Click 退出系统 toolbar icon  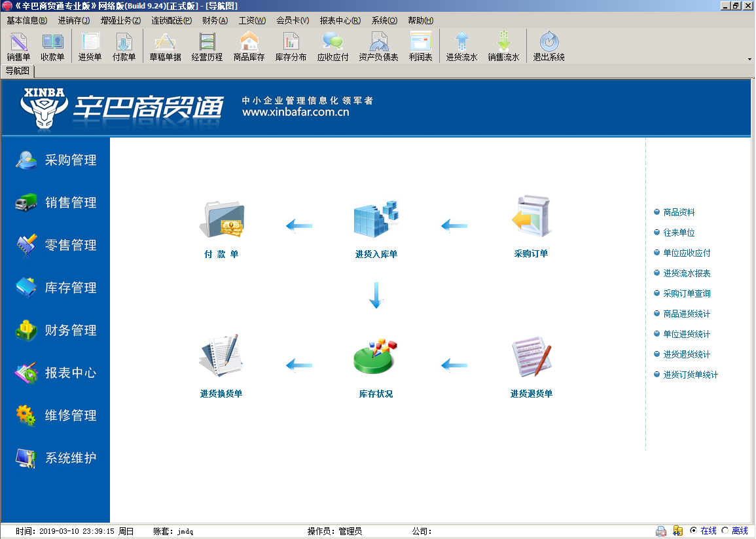549,47
